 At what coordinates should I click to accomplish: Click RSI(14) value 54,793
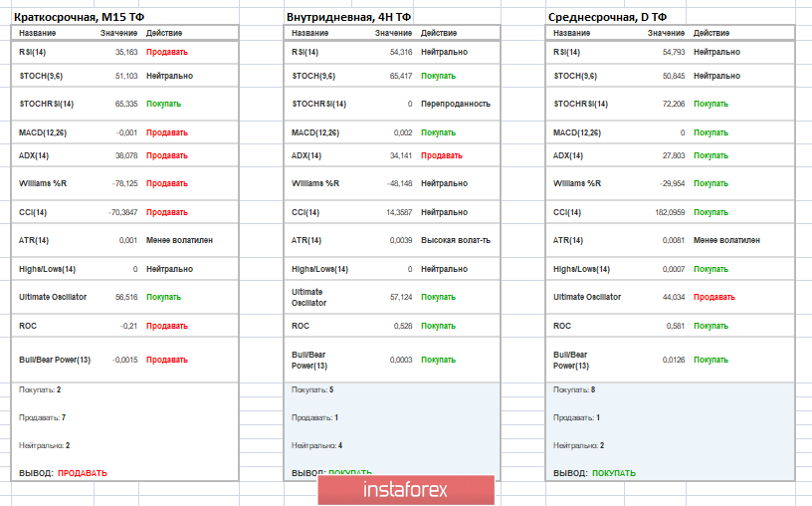(674, 52)
